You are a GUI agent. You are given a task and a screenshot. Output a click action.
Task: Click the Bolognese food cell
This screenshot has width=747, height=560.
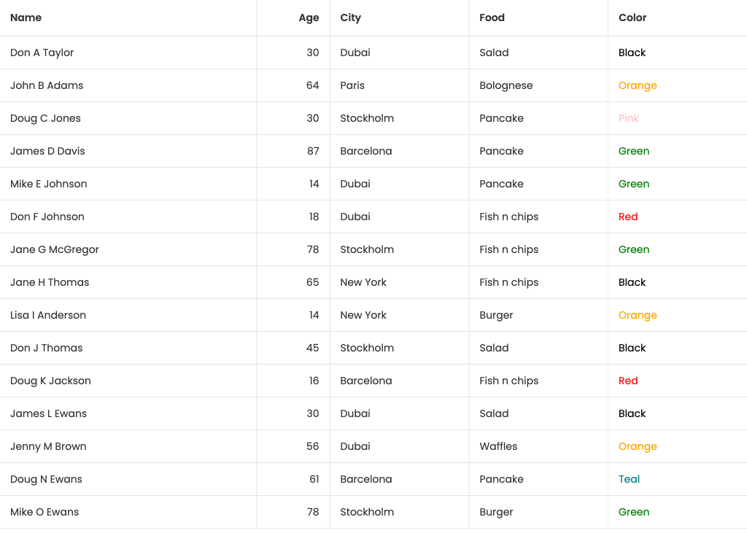[506, 85]
